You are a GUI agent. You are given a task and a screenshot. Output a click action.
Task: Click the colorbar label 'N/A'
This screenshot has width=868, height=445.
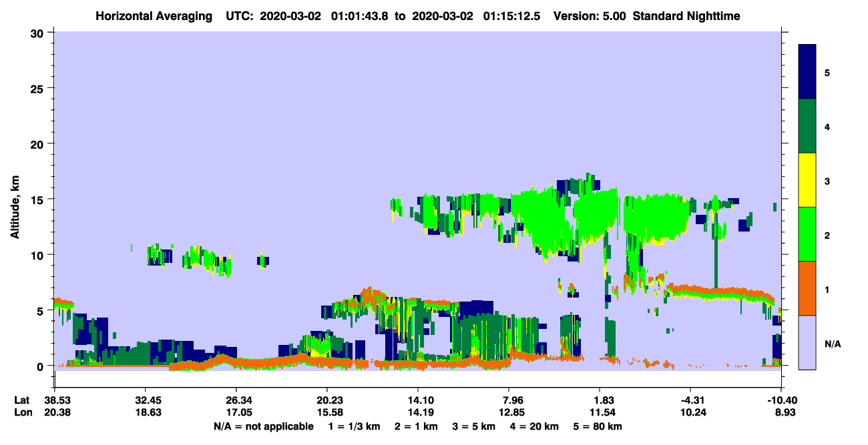pyautogui.click(x=832, y=343)
